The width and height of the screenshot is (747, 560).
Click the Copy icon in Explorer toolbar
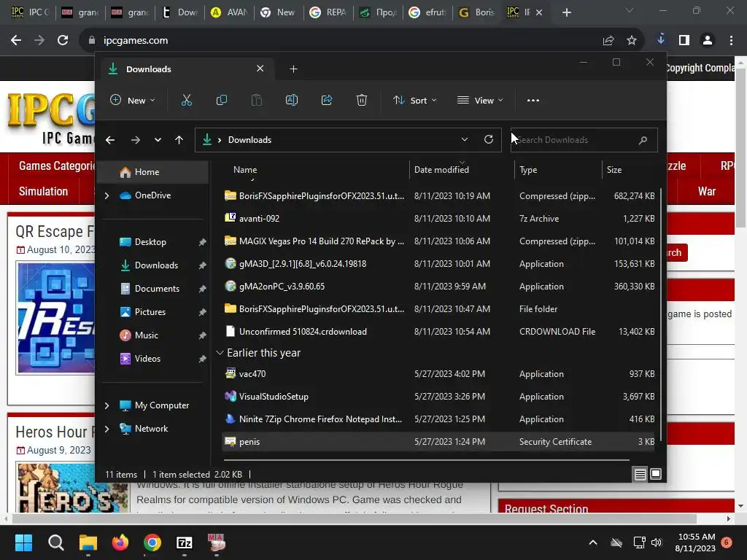[222, 101]
